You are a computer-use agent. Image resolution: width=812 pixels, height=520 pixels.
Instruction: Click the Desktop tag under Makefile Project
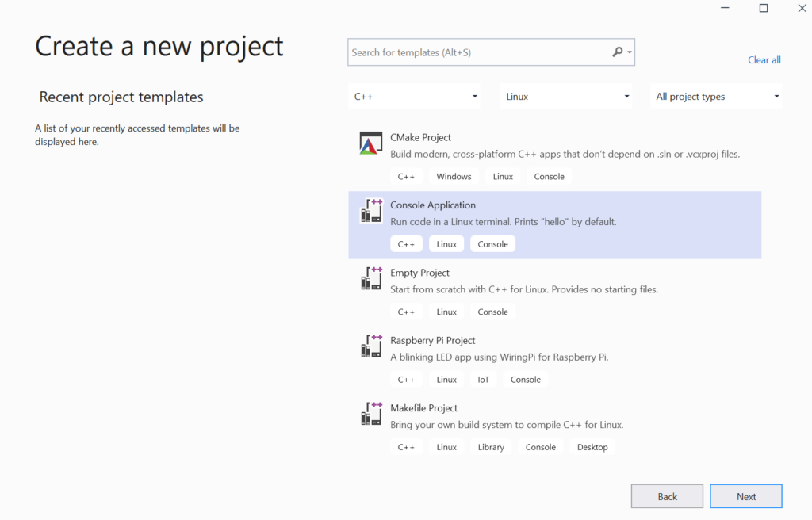[x=592, y=446]
